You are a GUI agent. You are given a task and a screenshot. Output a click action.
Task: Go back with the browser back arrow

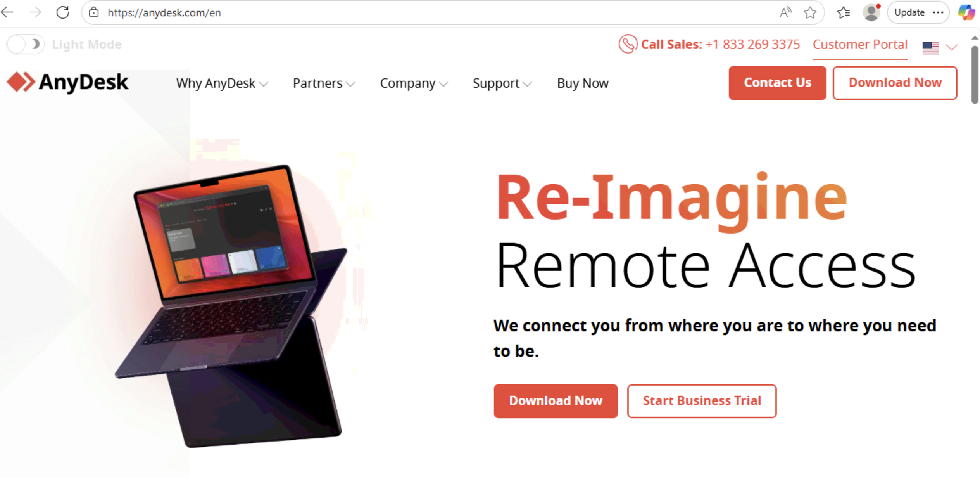coord(8,12)
